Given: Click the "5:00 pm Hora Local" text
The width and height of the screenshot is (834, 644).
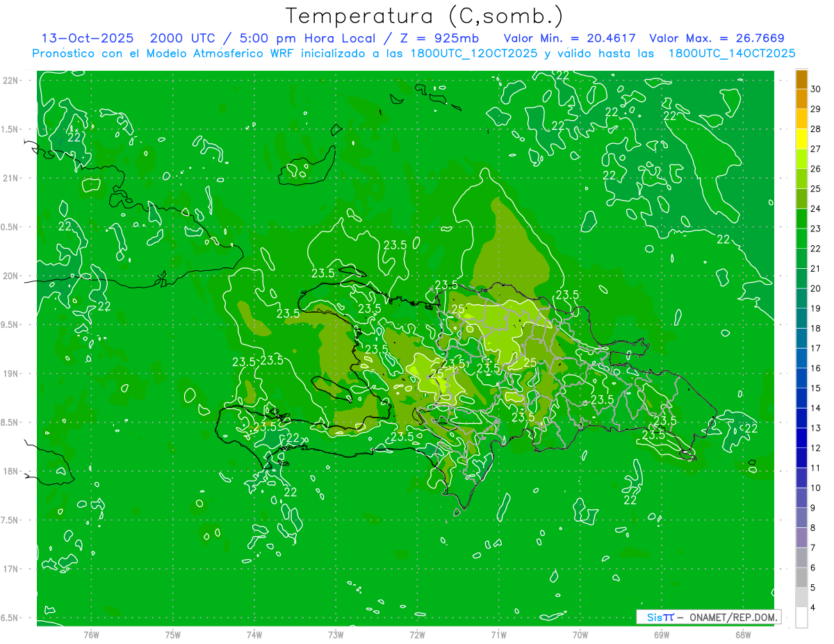Looking at the screenshot, I should pos(306,38).
